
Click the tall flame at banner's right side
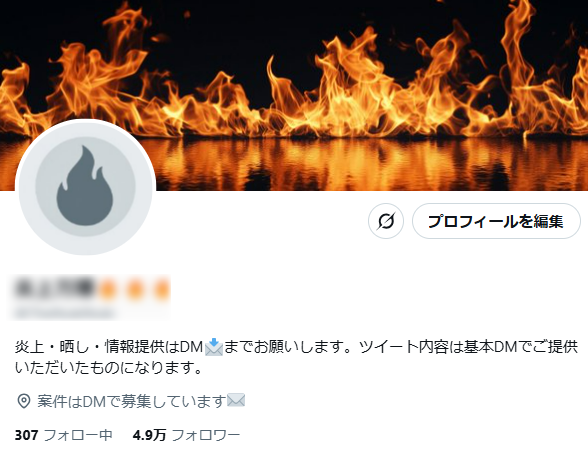519,56
